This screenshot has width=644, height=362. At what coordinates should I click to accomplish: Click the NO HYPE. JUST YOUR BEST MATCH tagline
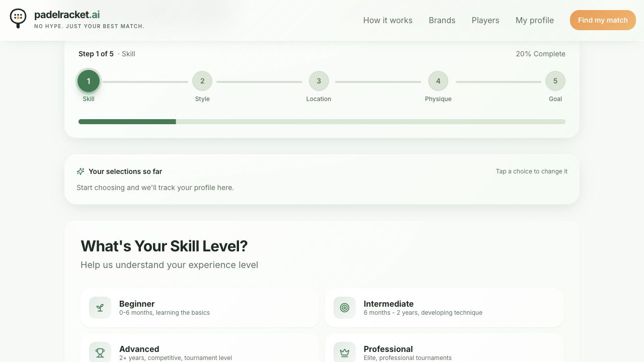89,26
